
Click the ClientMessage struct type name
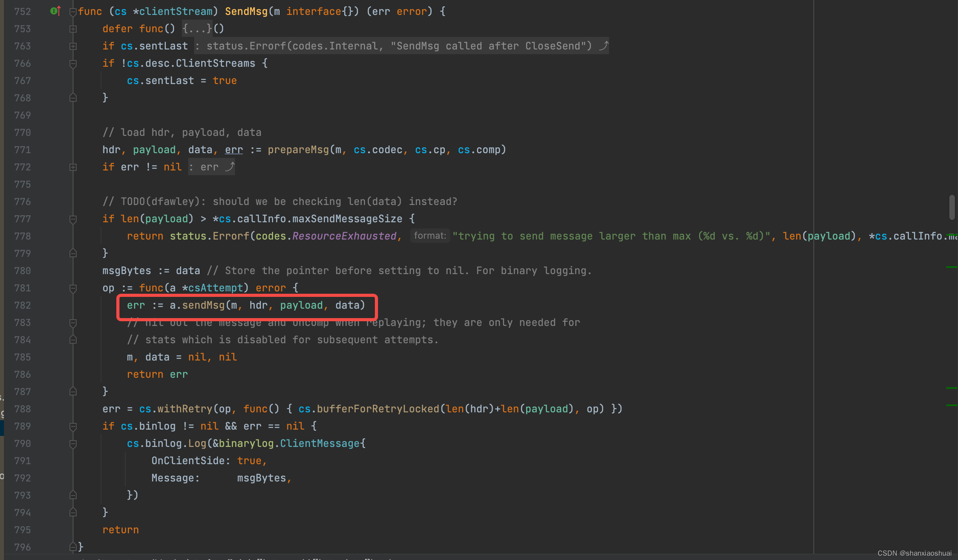click(x=320, y=443)
